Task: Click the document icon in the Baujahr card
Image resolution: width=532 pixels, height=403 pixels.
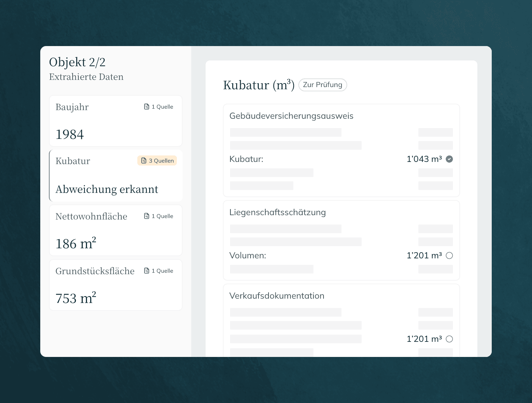Action: click(147, 107)
